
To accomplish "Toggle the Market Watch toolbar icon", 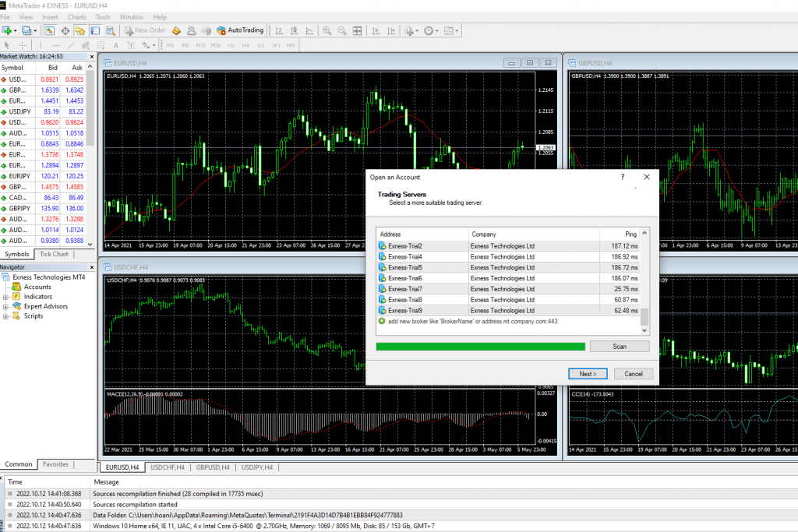I will [49, 30].
